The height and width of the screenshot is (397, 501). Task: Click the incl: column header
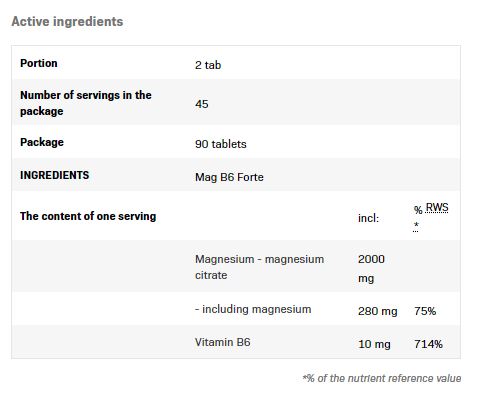point(368,218)
